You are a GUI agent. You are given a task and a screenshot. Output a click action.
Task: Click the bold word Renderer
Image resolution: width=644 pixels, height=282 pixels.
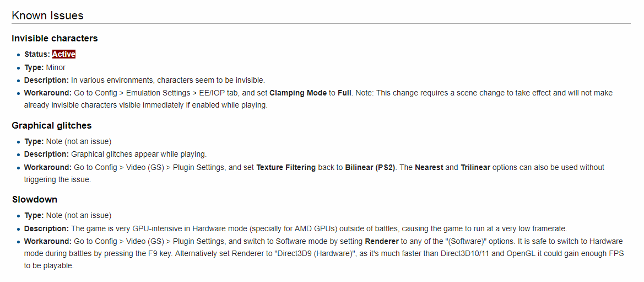point(382,241)
